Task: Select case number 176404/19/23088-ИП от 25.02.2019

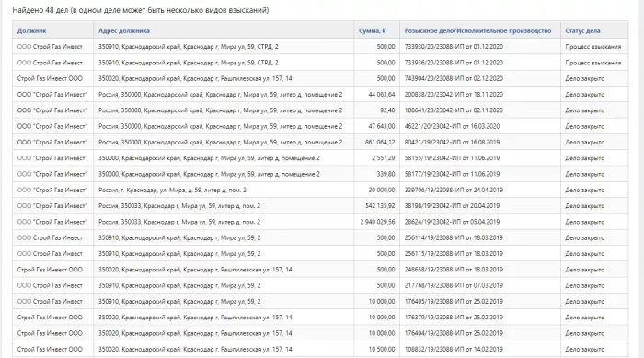Action: (454, 333)
